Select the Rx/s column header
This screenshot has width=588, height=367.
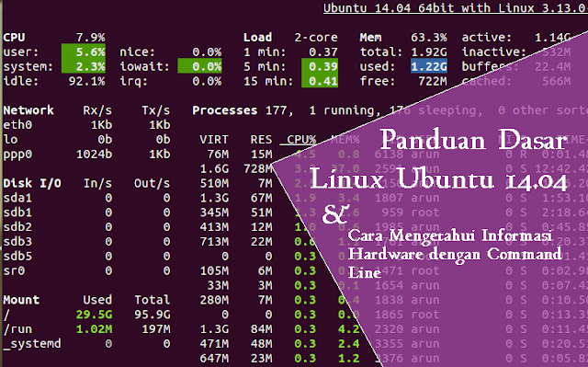tap(97, 110)
